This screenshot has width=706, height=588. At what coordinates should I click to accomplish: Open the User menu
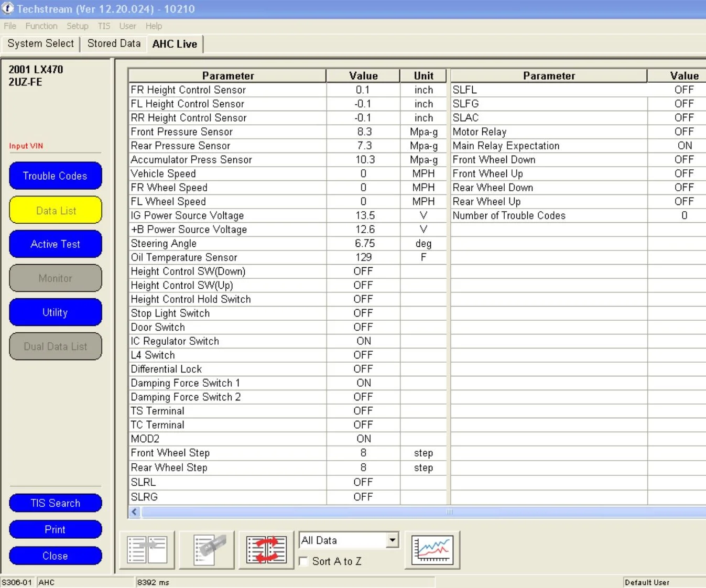[127, 26]
